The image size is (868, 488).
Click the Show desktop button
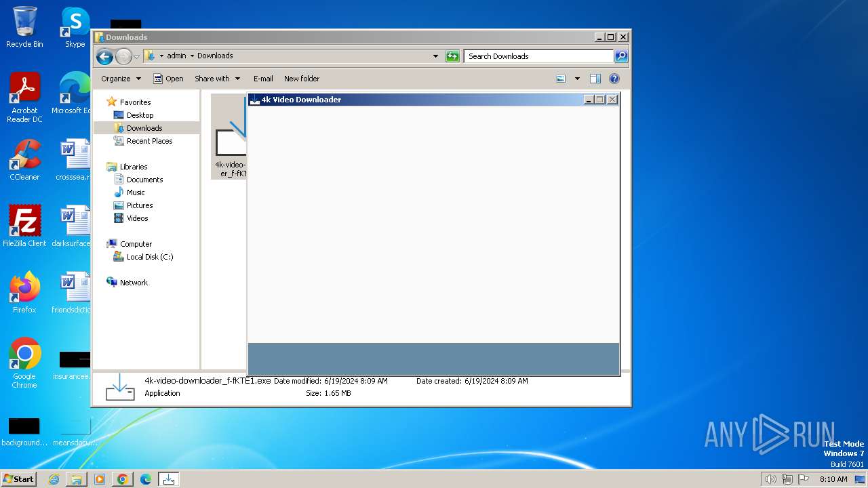pos(861,479)
